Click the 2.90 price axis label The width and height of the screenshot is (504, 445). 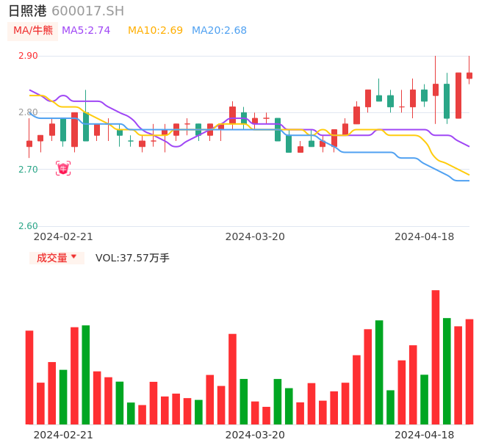pos(28,56)
